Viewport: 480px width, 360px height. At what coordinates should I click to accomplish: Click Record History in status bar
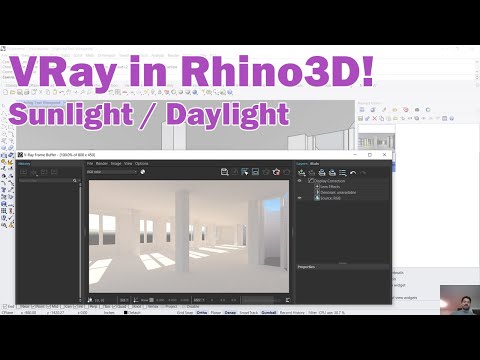[x=292, y=313]
